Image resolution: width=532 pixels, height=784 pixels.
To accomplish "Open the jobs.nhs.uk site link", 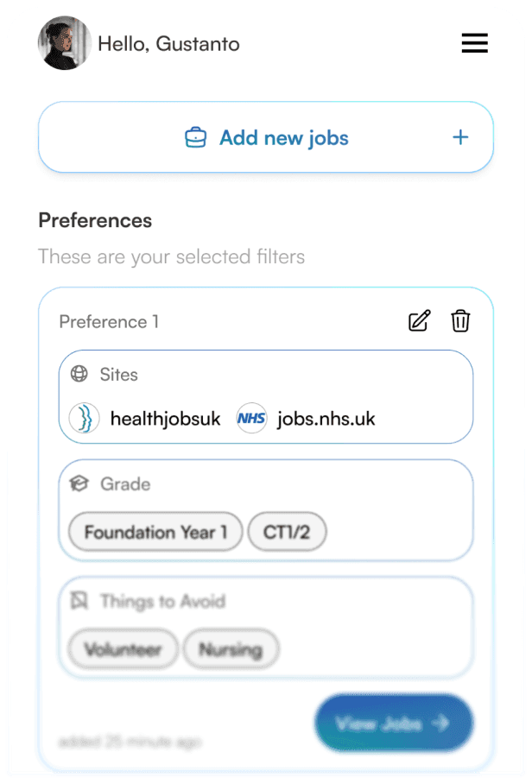I will (x=326, y=419).
